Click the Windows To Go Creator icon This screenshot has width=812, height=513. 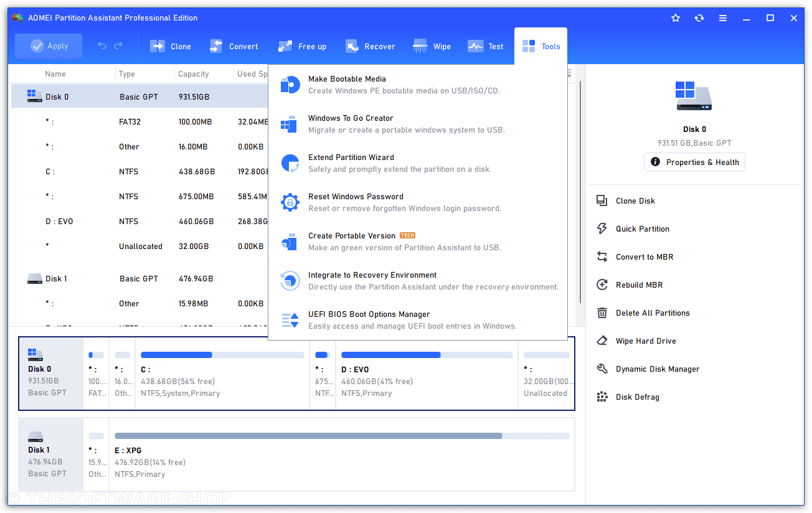[x=288, y=124]
